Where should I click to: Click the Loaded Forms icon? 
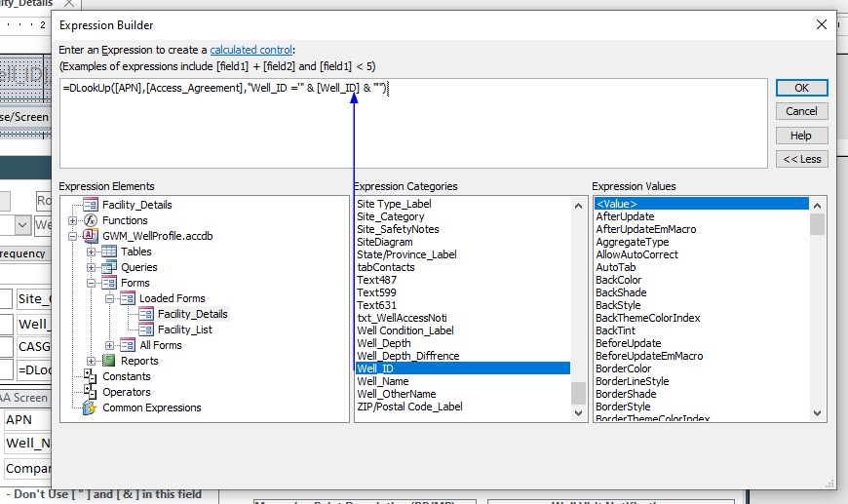tap(128, 298)
